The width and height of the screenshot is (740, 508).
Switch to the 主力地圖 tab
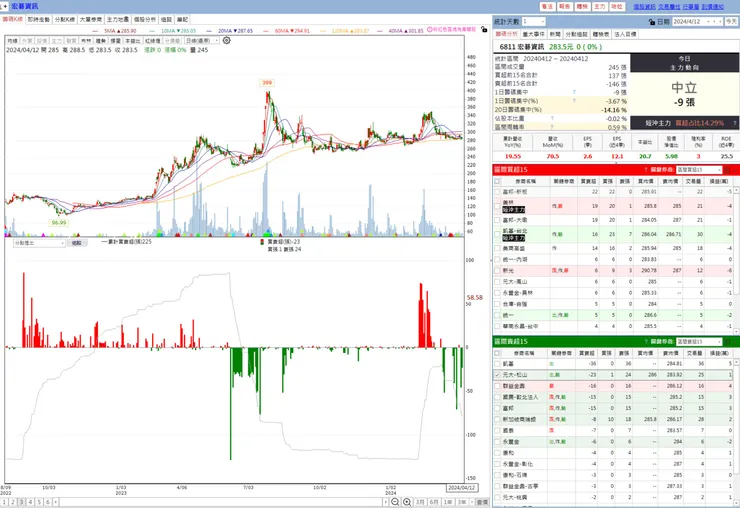tap(118, 20)
